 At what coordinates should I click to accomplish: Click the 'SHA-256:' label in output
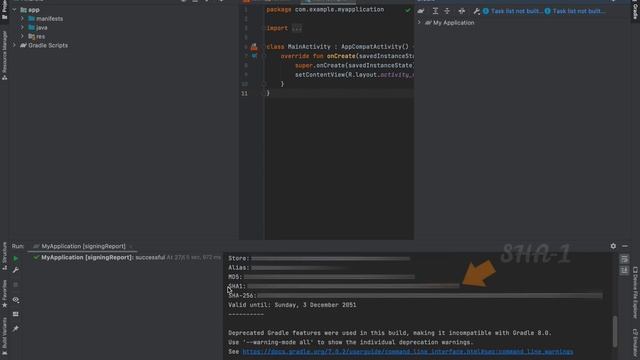[242, 296]
